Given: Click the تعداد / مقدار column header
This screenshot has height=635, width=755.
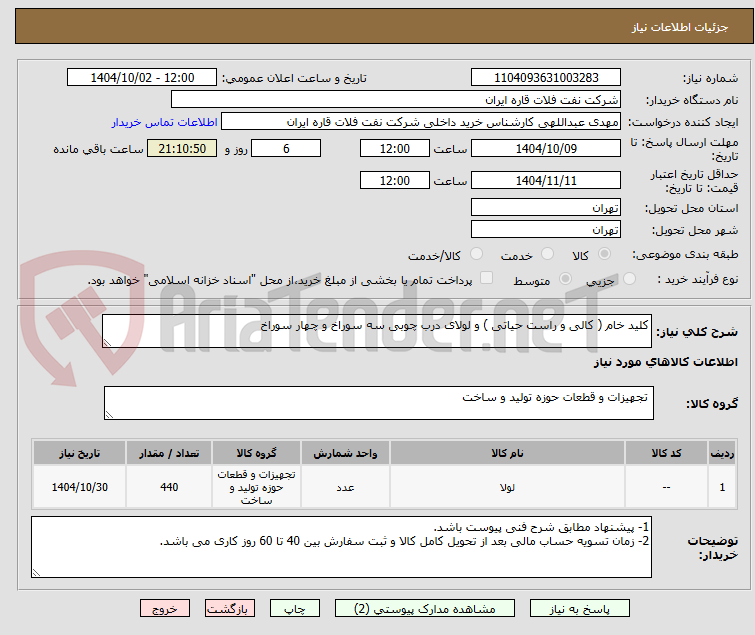Looking at the screenshot, I should point(169,453).
